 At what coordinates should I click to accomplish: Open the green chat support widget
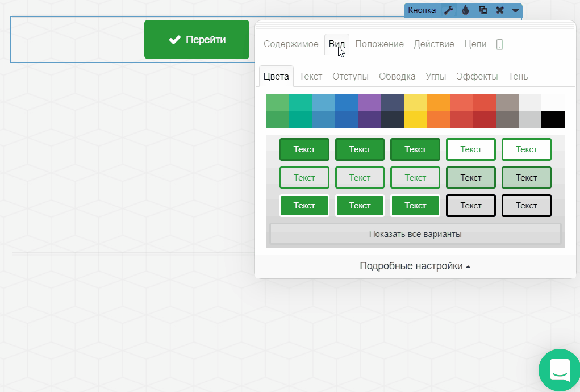(559, 369)
